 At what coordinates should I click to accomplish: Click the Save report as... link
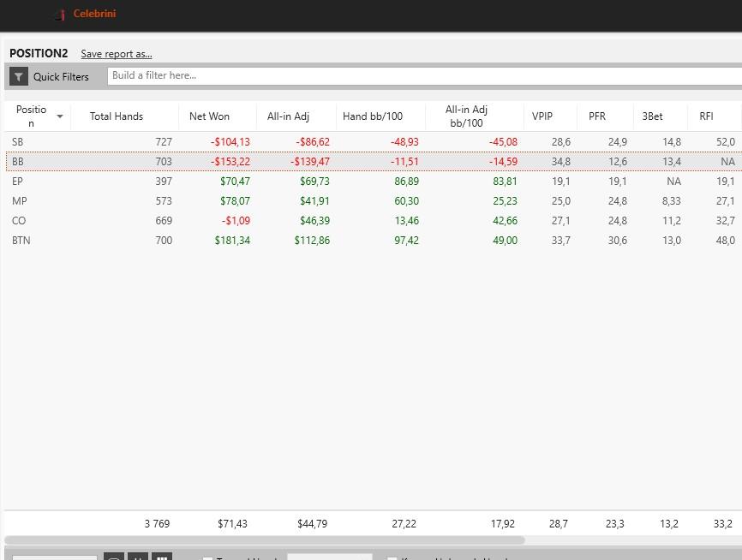coord(117,54)
